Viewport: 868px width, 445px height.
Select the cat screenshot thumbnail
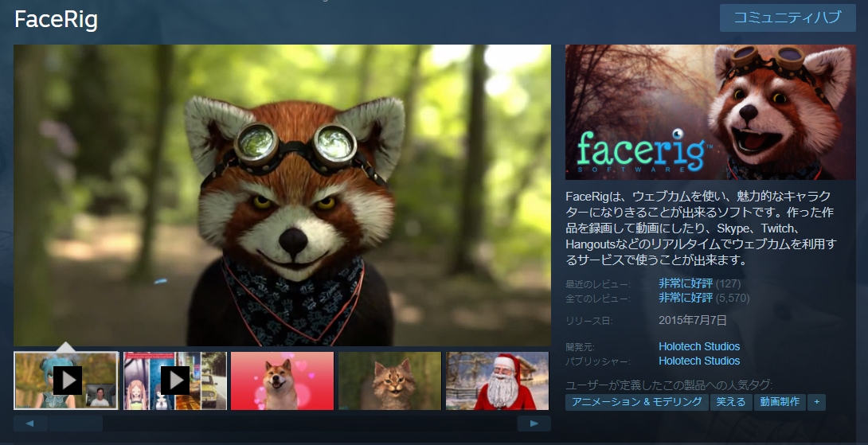click(389, 381)
